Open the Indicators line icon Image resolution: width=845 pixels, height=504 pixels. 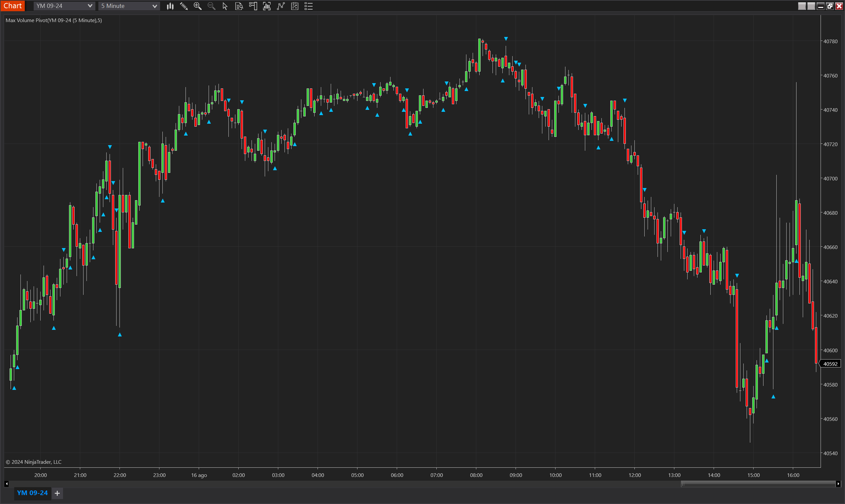[x=281, y=6]
